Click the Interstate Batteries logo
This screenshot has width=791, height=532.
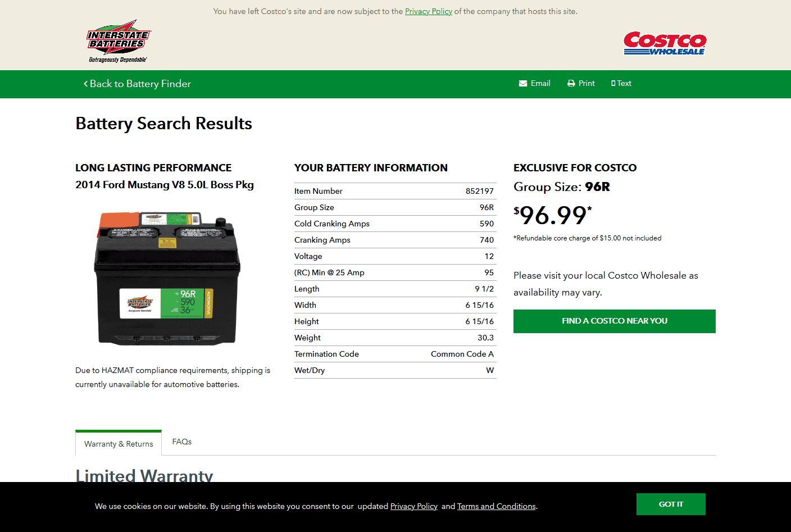pyautogui.click(x=119, y=41)
